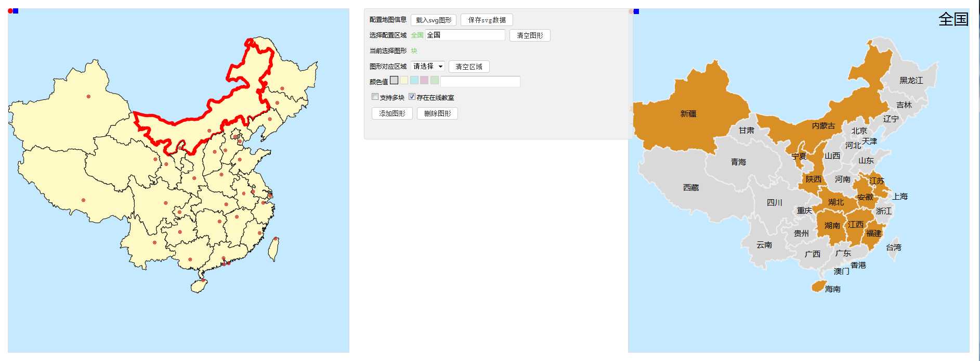Image resolution: width=980 pixels, height=361 pixels.
Task: Pick the pale yellow color swatch
Action: (404, 80)
